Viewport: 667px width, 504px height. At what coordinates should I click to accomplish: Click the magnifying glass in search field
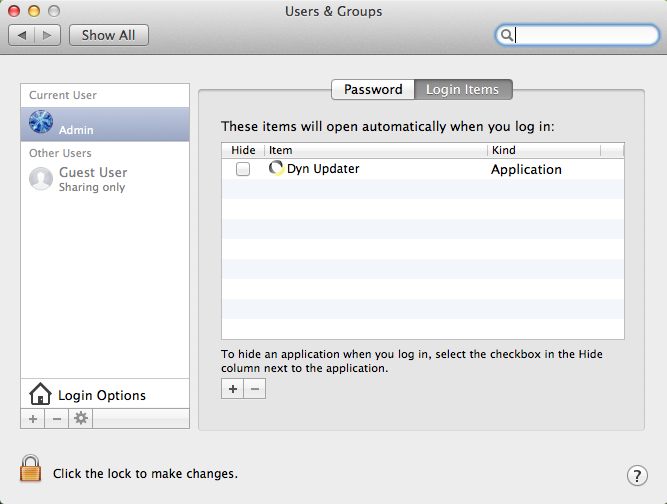508,35
